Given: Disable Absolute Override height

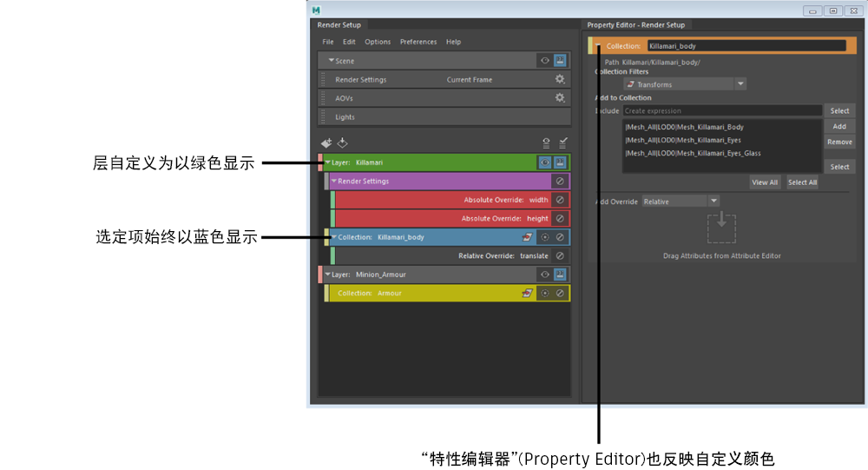Looking at the screenshot, I should click(x=560, y=218).
